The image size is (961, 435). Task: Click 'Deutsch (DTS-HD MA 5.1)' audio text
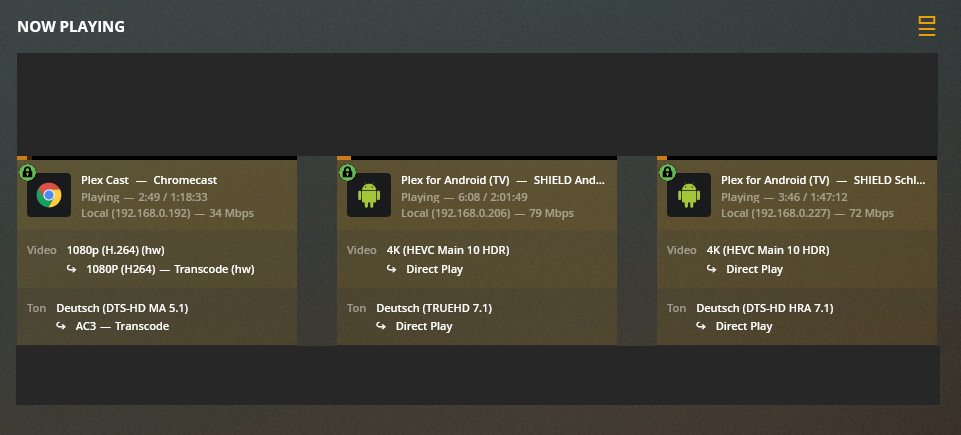[122, 308]
